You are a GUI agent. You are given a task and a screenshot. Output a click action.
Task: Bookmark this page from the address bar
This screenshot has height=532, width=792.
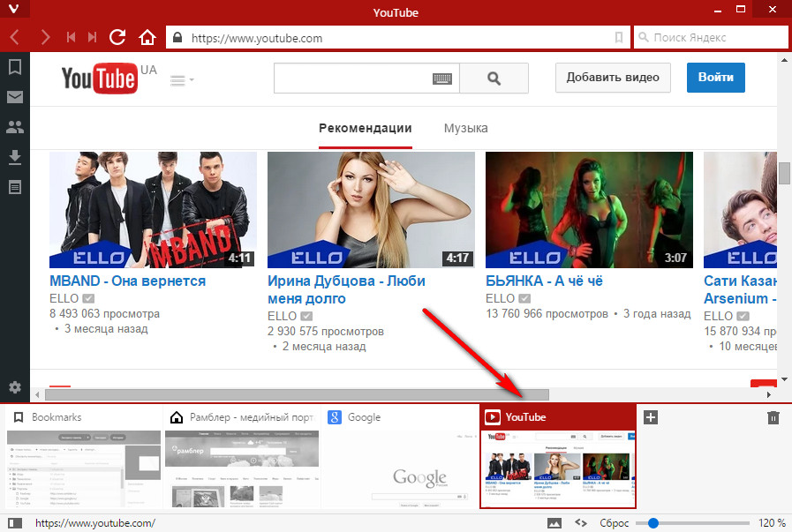[x=618, y=38]
